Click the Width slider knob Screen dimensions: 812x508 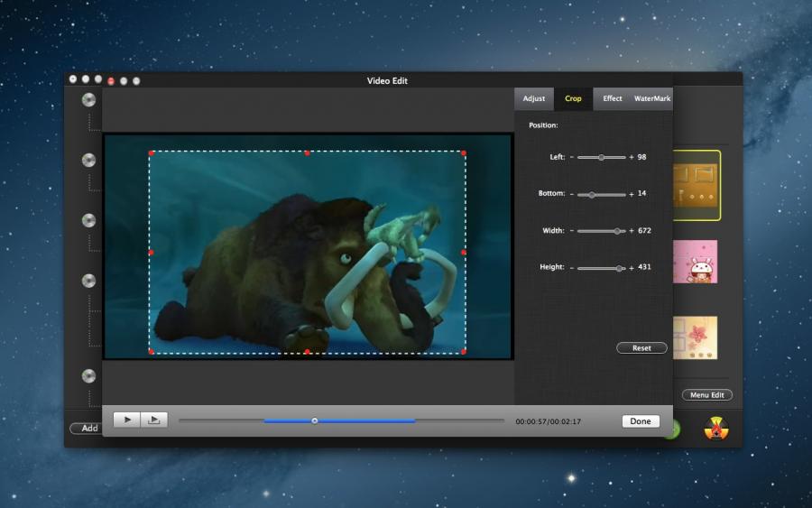[617, 231]
